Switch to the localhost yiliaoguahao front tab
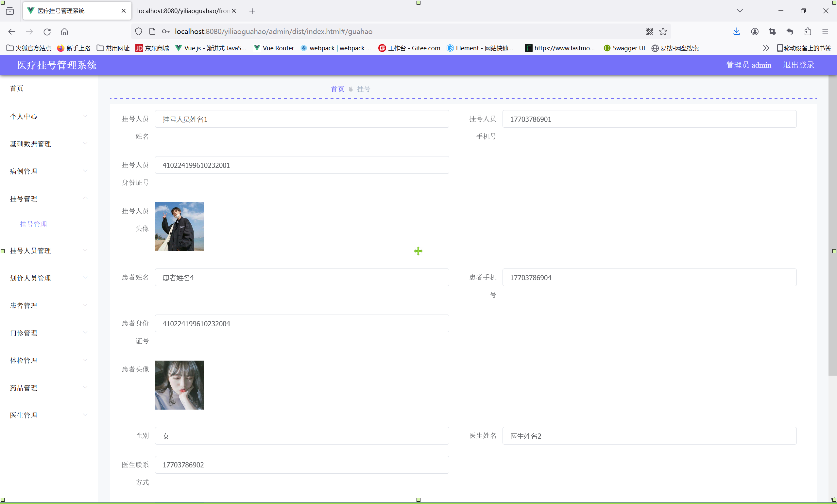 (x=183, y=11)
